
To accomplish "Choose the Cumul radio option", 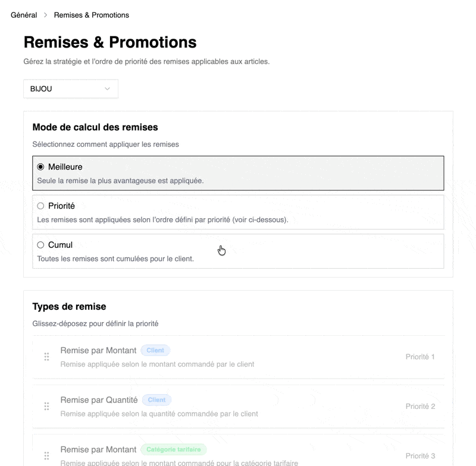I will pos(40,245).
